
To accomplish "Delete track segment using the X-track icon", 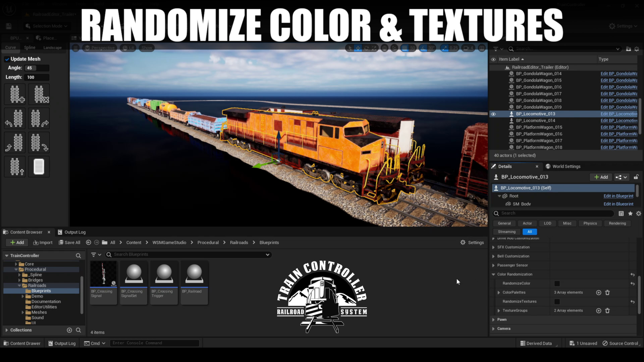I will (x=39, y=94).
